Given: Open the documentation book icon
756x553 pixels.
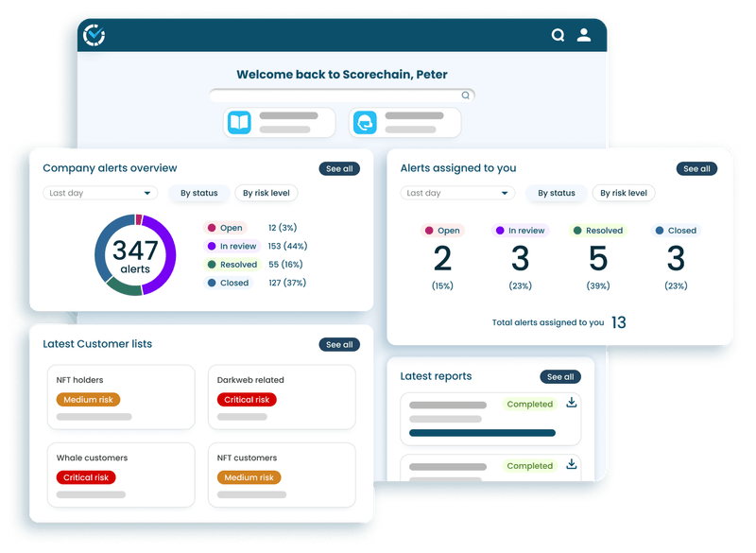Looking at the screenshot, I should [242, 122].
